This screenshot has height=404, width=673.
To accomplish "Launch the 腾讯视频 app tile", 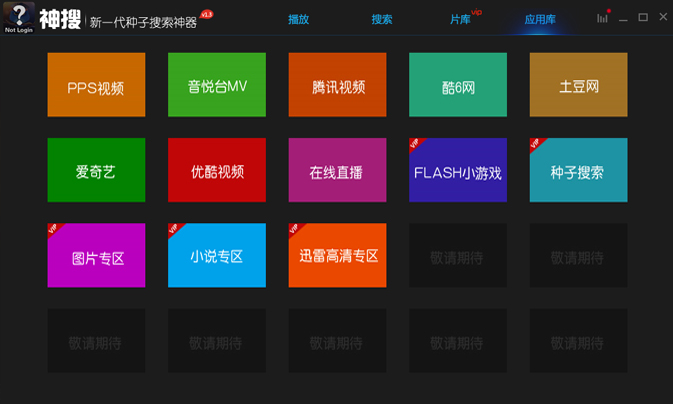I will tap(337, 85).
